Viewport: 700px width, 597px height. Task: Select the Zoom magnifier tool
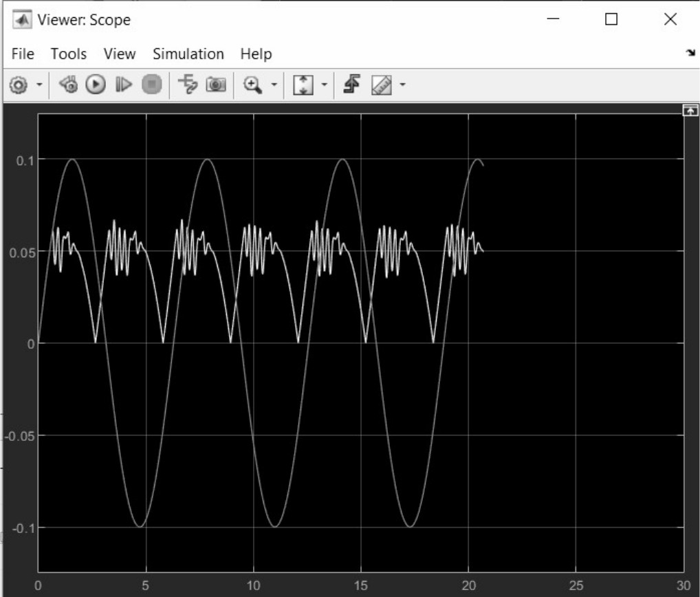tap(253, 85)
